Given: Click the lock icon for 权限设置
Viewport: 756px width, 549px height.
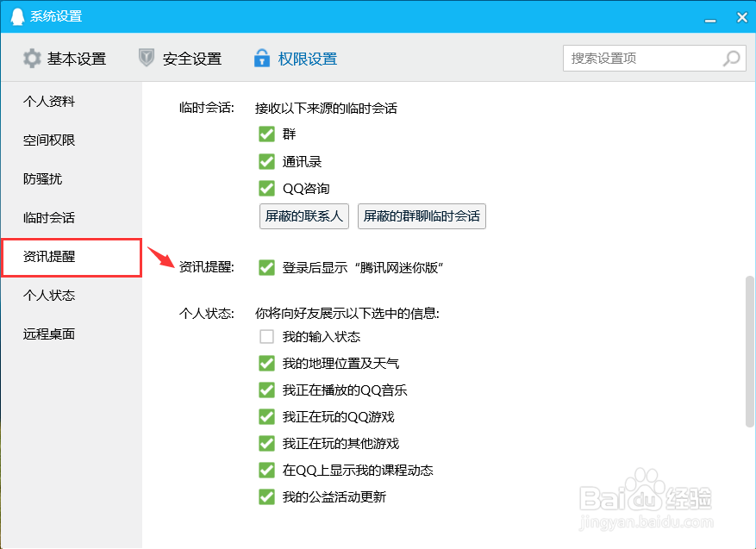Looking at the screenshot, I should pos(262,58).
